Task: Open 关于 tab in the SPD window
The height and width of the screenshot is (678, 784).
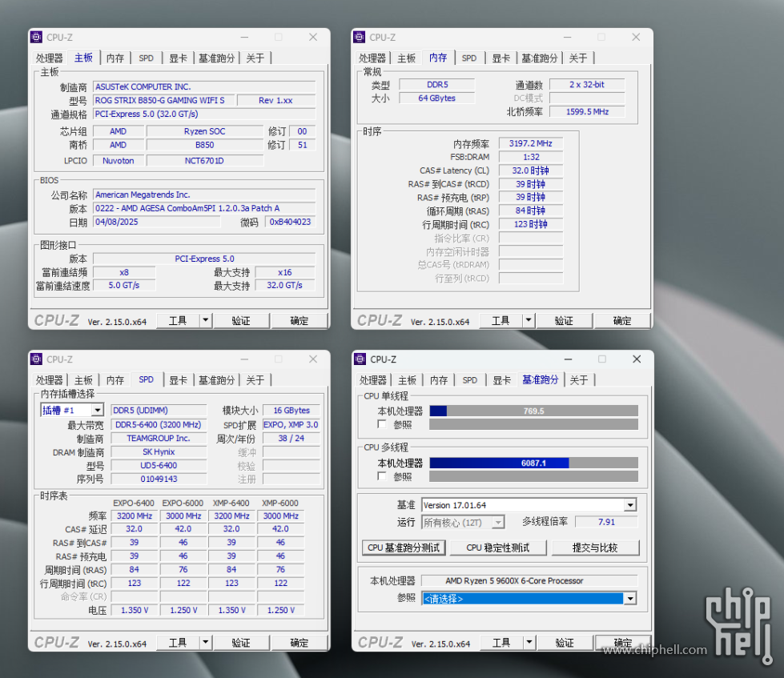Action: 255,380
